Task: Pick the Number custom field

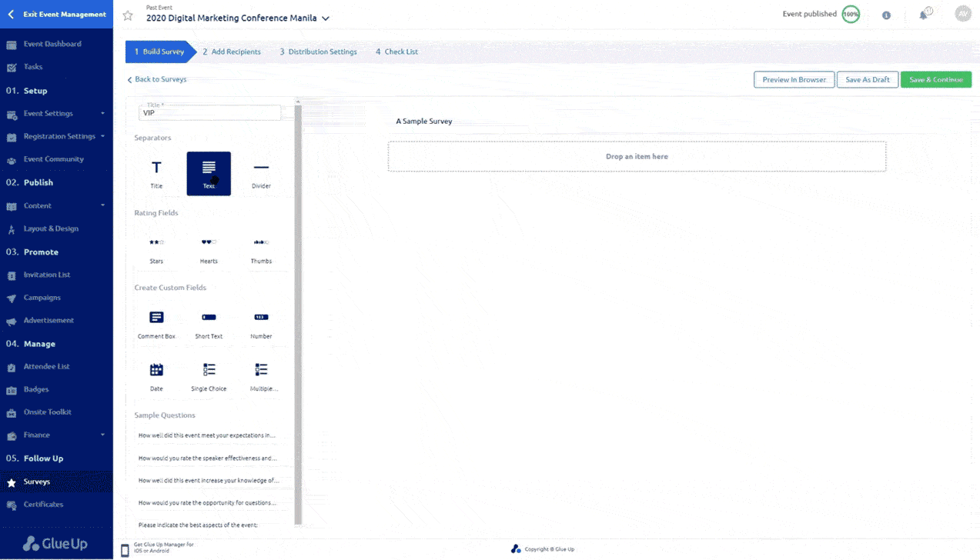Action: point(261,317)
